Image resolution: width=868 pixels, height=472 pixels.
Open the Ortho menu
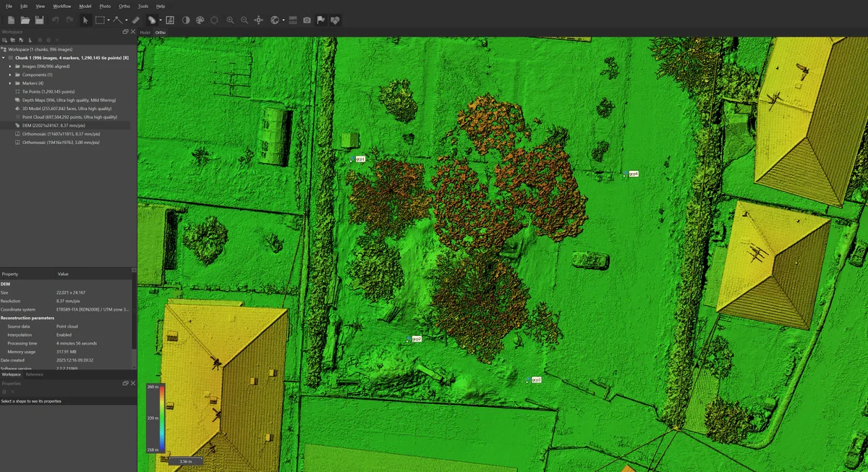124,6
